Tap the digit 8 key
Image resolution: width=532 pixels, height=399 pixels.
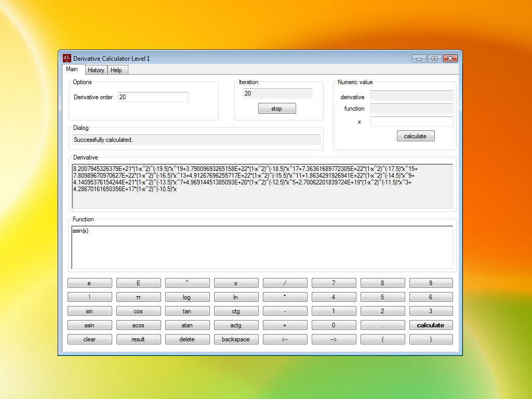383,283
